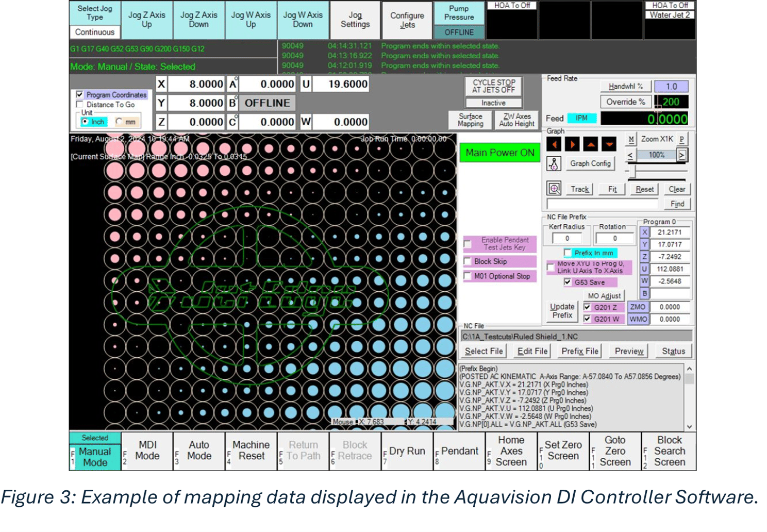The width and height of the screenshot is (767, 532).
Task: Adjust the graph zoom slider handle
Action: (x=632, y=171)
